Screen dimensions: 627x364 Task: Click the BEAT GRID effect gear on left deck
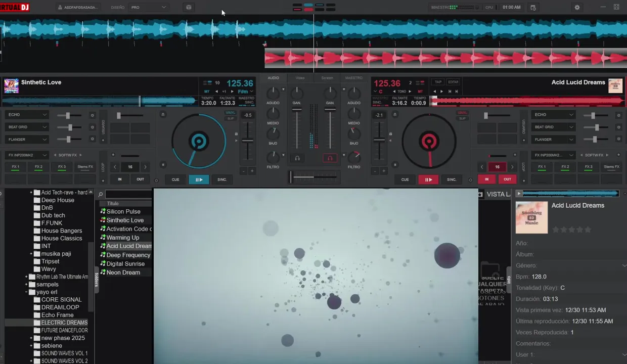(92, 127)
